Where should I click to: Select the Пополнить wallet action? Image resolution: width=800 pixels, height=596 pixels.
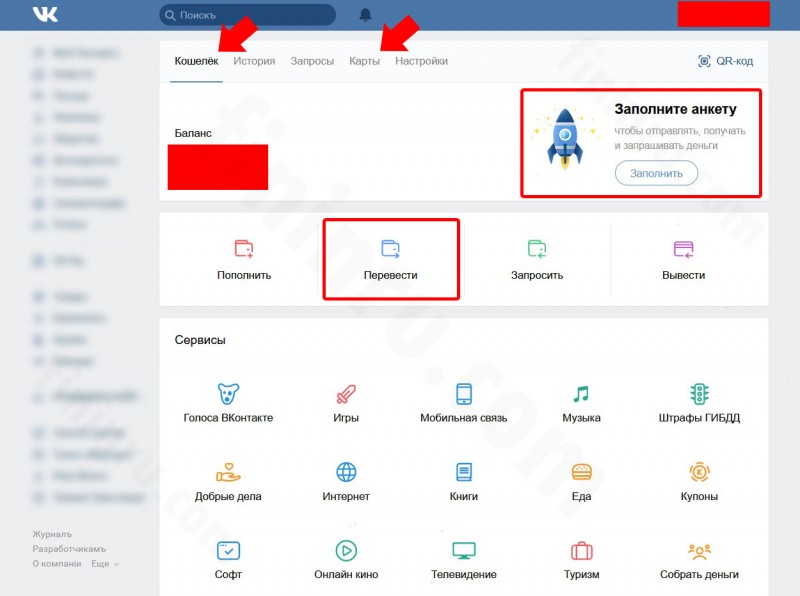point(244,259)
